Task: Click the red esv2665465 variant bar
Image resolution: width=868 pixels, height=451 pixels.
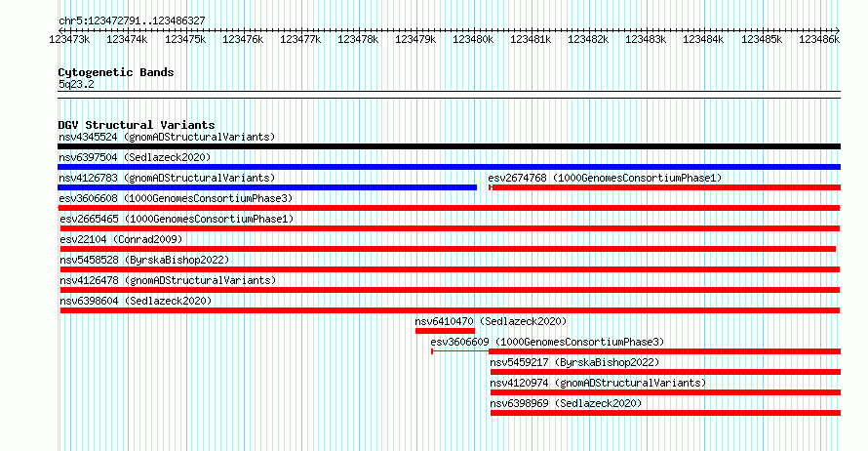Action: coord(450,228)
